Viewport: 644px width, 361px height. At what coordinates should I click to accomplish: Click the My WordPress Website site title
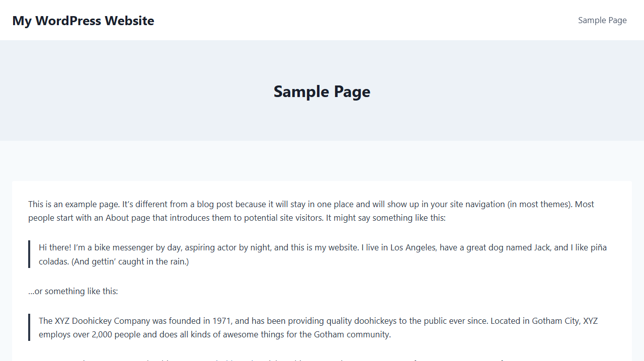click(x=83, y=21)
